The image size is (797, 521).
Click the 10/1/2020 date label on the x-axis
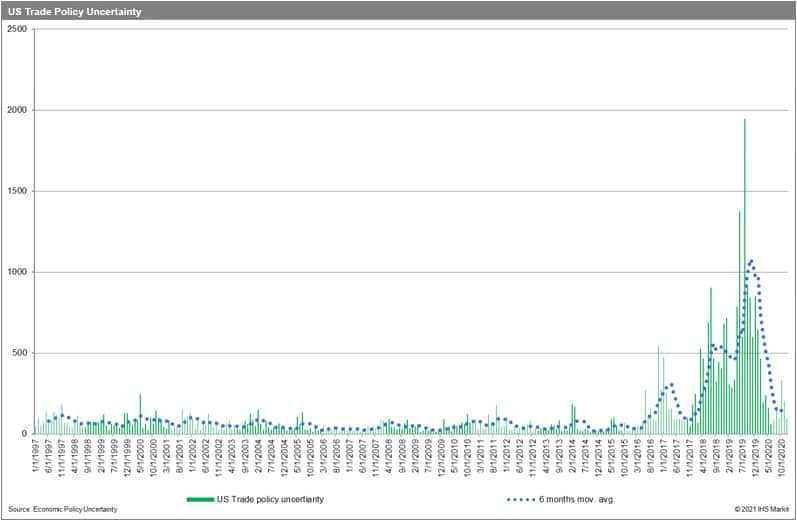(781, 462)
